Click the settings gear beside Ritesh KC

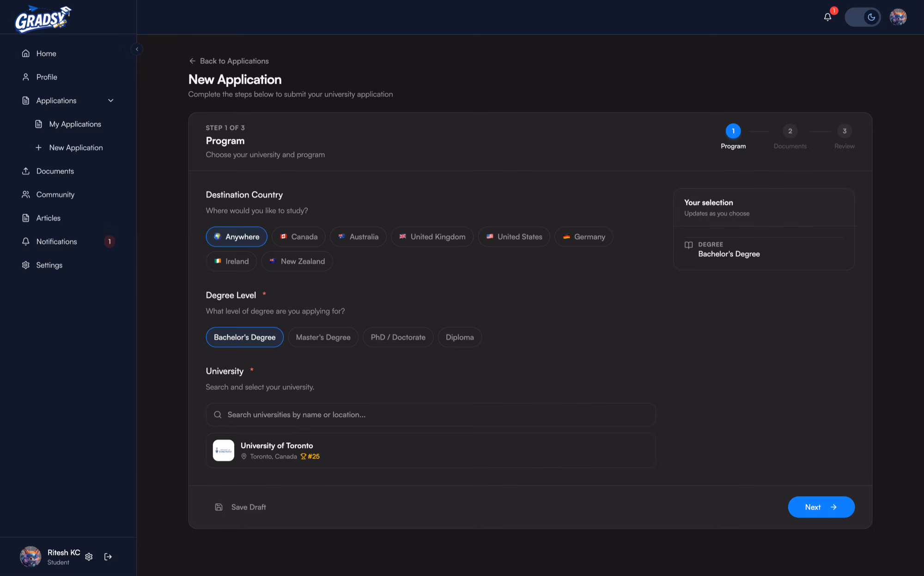[89, 557]
